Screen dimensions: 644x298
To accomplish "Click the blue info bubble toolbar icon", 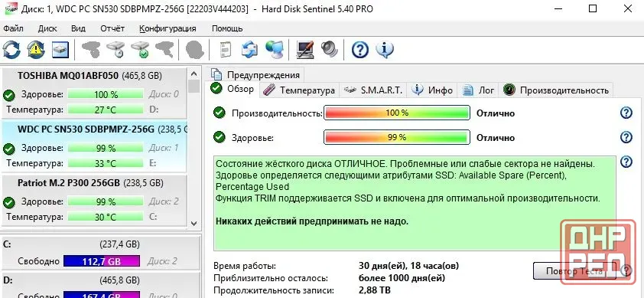I will pyautogui.click(x=385, y=50).
